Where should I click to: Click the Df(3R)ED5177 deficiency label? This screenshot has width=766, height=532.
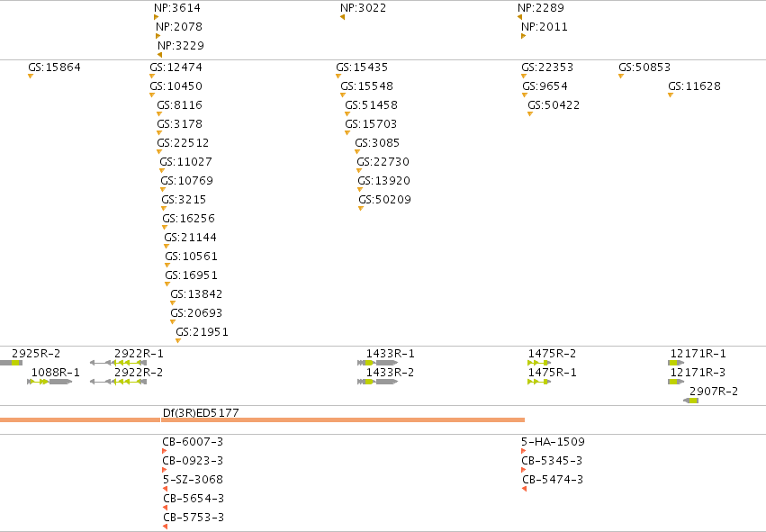[x=201, y=413]
